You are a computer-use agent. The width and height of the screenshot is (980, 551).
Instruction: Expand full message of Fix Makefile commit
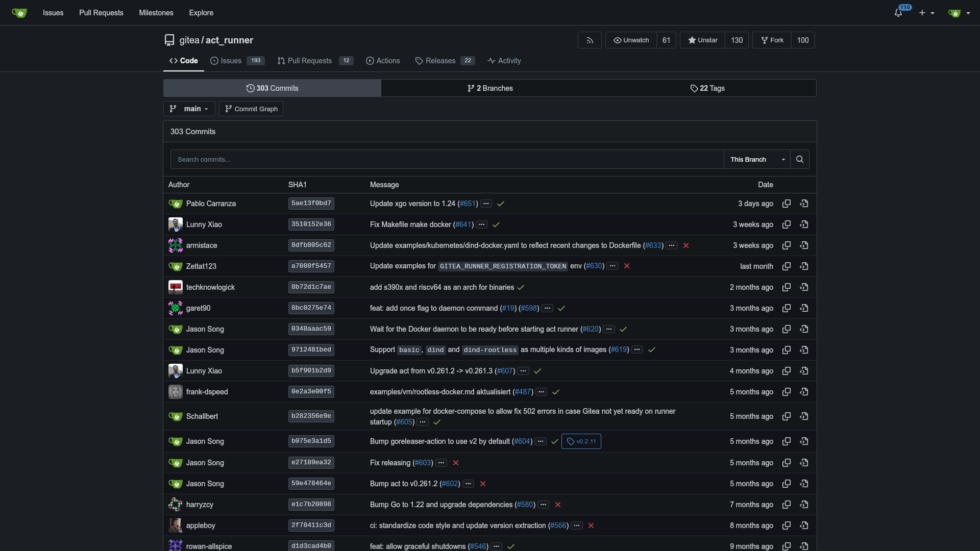(x=482, y=224)
